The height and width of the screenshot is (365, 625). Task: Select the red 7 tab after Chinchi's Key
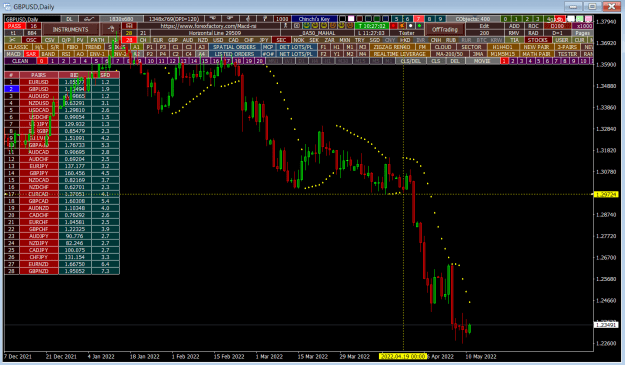[x=419, y=19]
